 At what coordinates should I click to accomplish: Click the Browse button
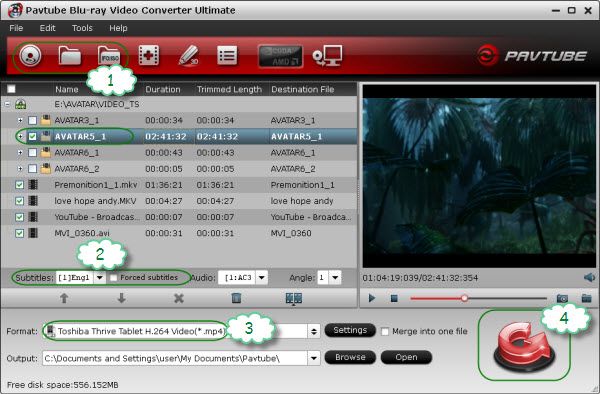[350, 357]
